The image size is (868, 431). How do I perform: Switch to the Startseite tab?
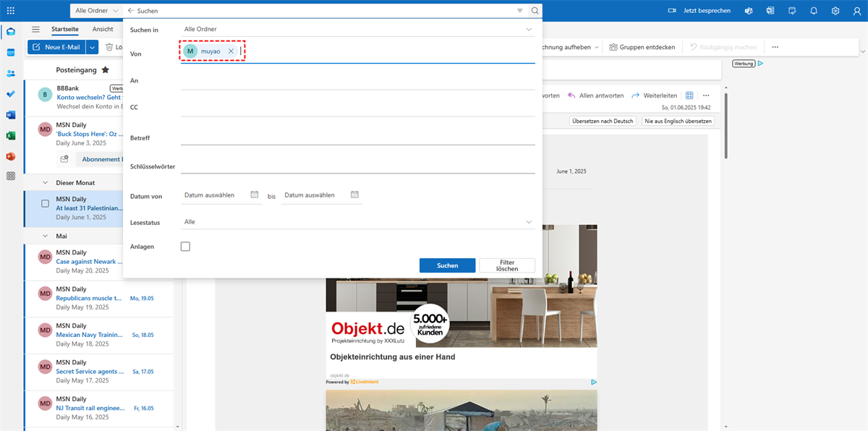(65, 29)
